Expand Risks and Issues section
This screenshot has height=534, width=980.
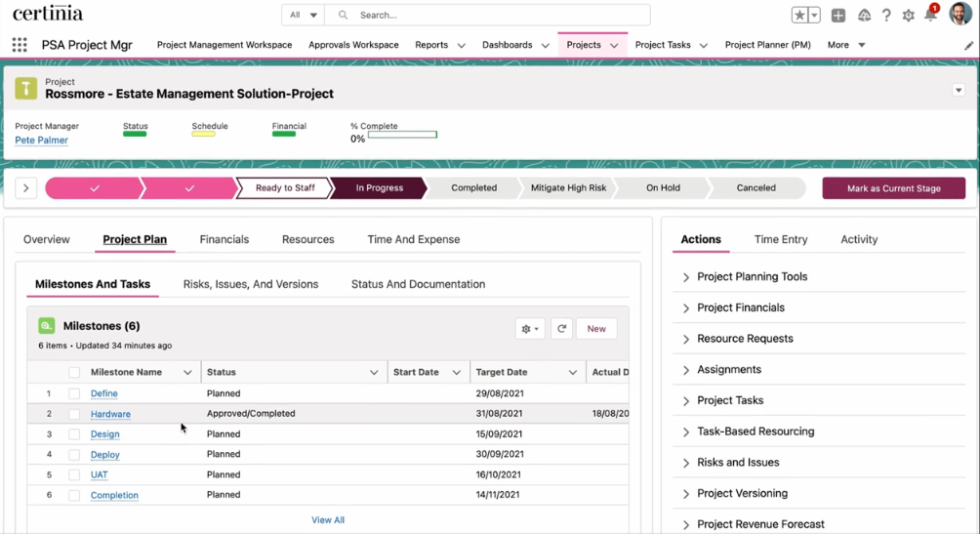point(685,463)
